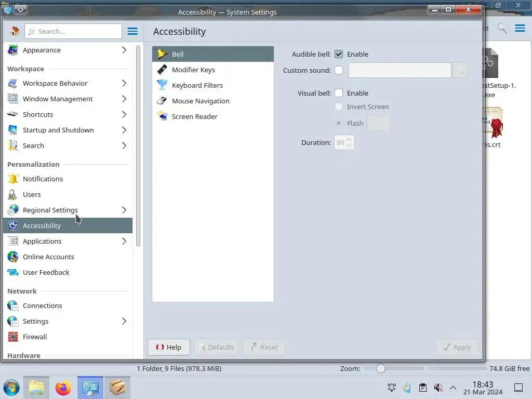This screenshot has height=399, width=532.
Task: Expand the Shortcuts chevron
Action: pyautogui.click(x=124, y=114)
